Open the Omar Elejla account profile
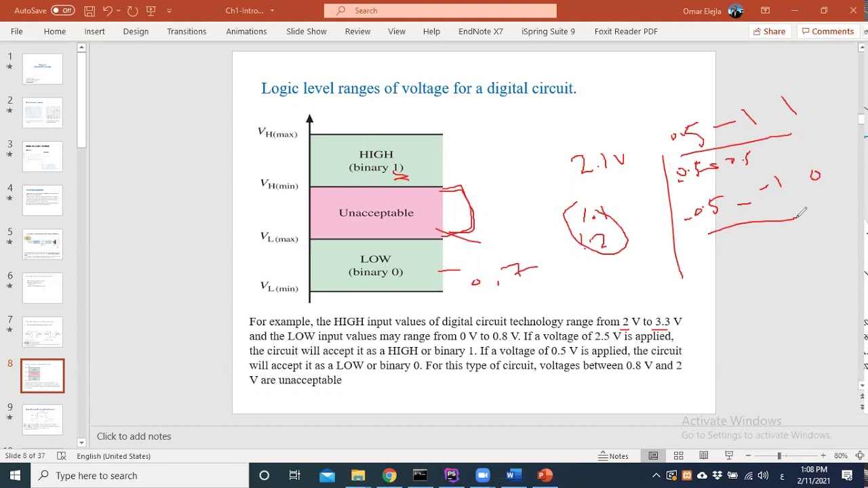 [x=713, y=11]
